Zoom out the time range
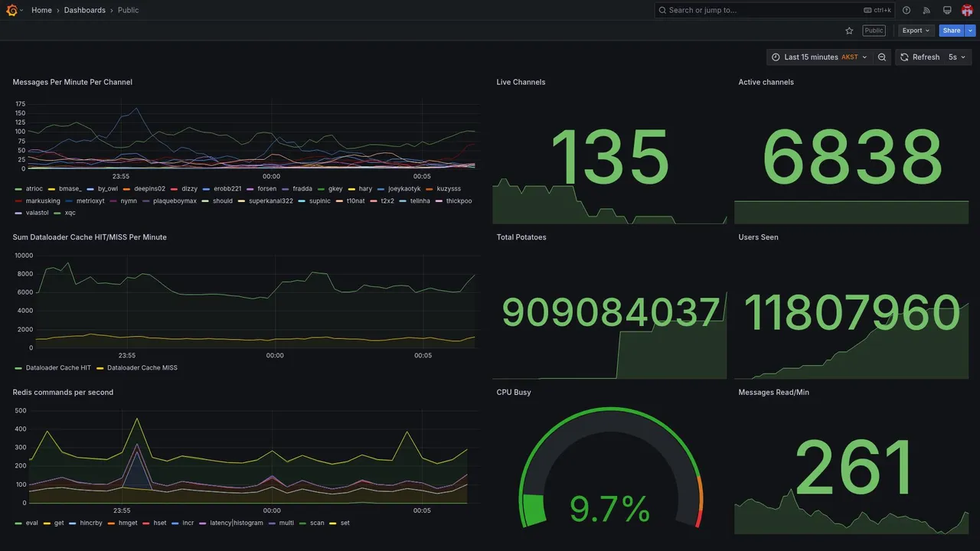980x551 pixels. pyautogui.click(x=882, y=57)
